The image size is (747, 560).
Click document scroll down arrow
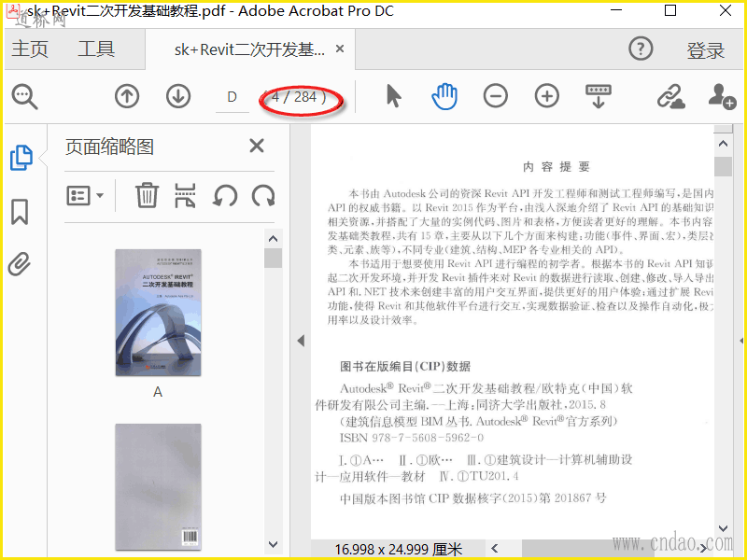click(x=723, y=528)
